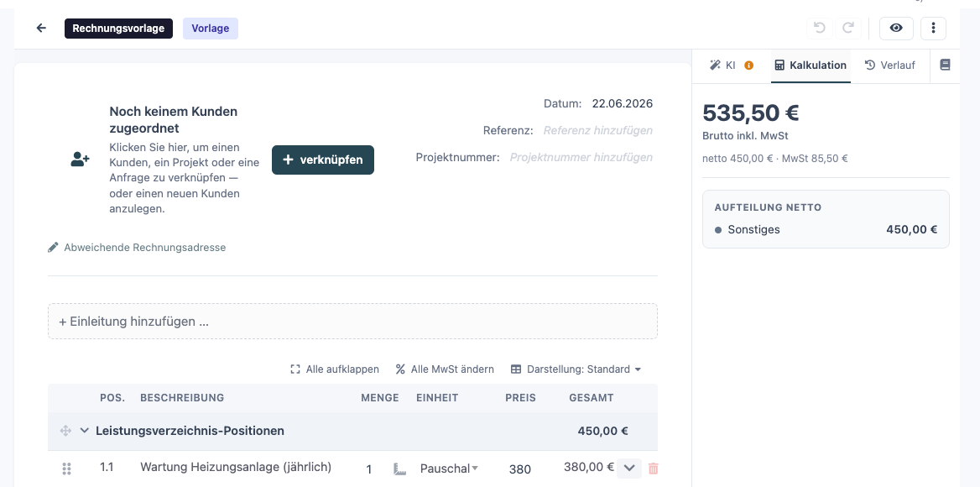Image resolution: width=980 pixels, height=487 pixels.
Task: Click the orange info badge next to KI
Action: (x=748, y=65)
